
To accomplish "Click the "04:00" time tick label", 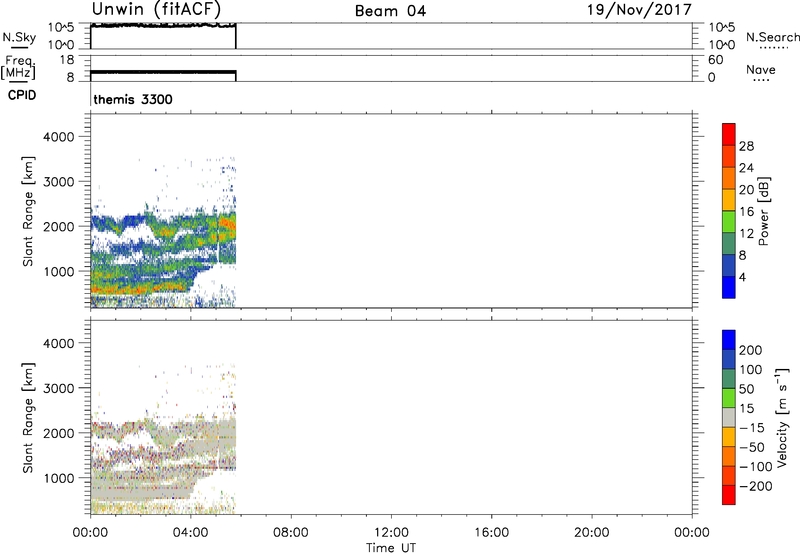I will (x=190, y=533).
